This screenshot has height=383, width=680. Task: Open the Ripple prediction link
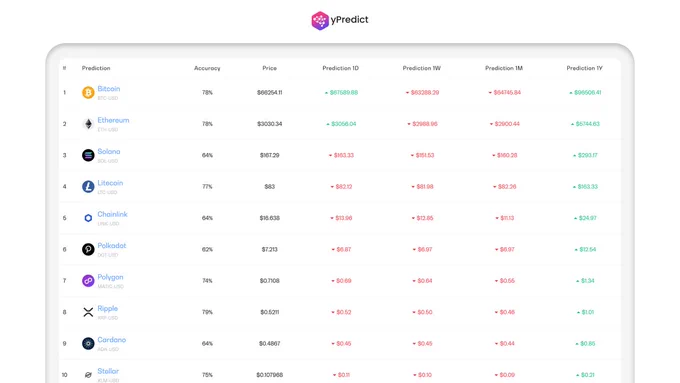(x=108, y=308)
